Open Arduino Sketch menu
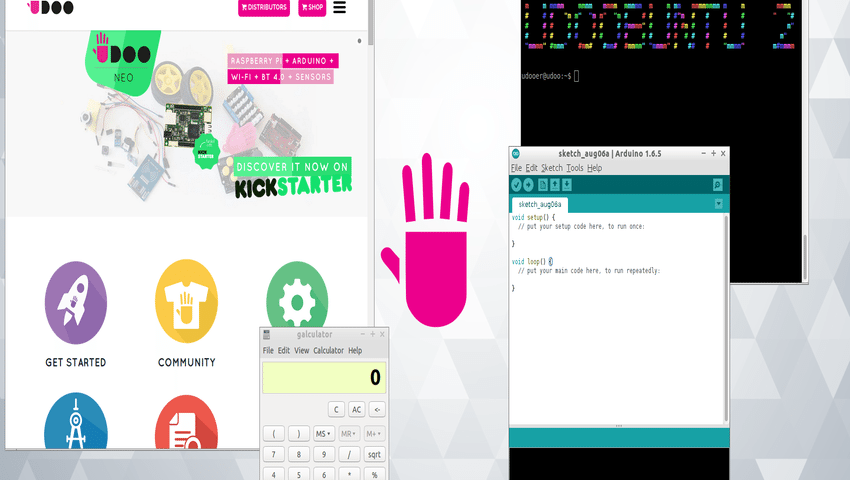The image size is (850, 480). (552, 168)
